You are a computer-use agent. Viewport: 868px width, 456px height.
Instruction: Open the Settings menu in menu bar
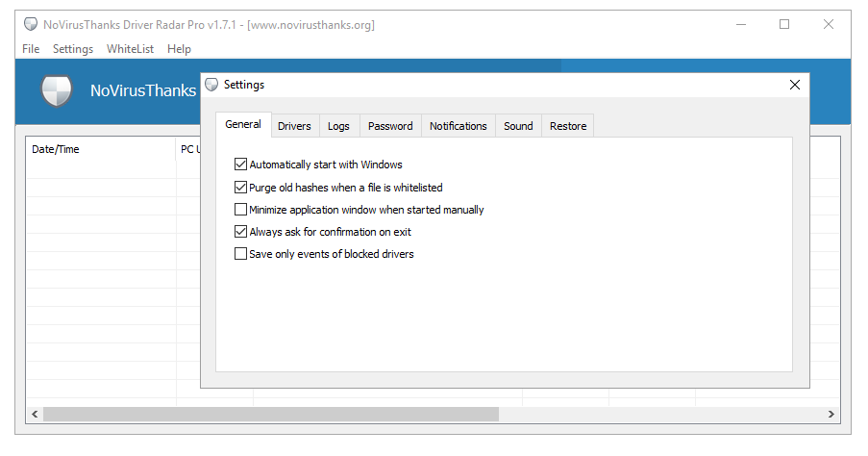73,49
